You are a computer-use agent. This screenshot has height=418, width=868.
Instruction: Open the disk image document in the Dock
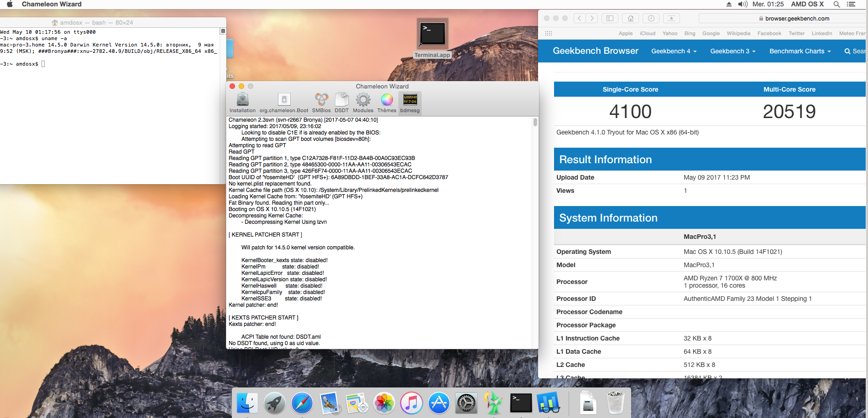(x=588, y=403)
